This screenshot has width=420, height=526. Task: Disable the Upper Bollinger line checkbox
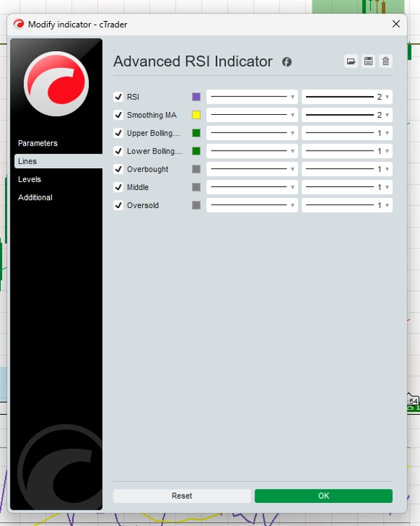(x=118, y=133)
